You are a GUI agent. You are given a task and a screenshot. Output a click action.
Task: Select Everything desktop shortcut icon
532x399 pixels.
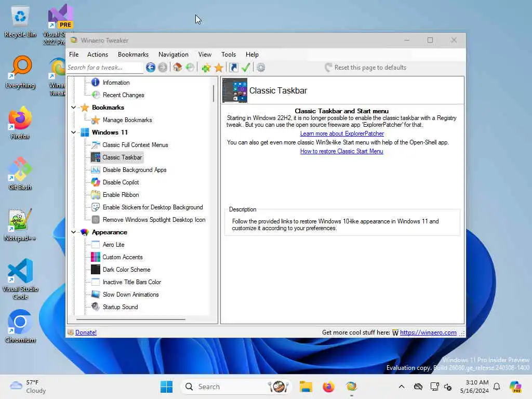(x=20, y=72)
